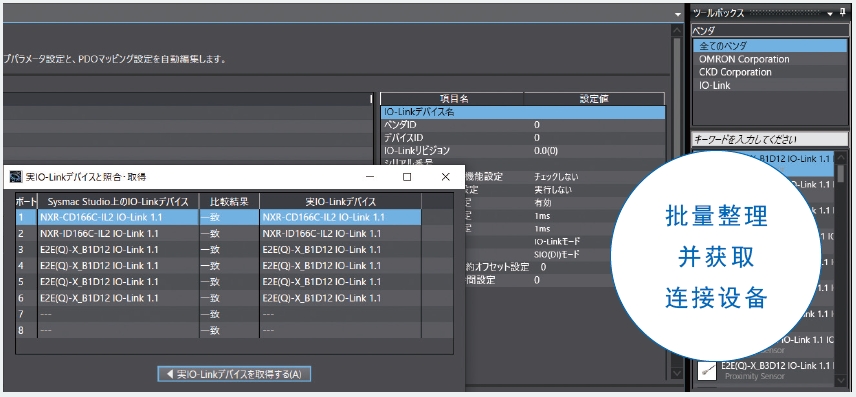The width and height of the screenshot is (856, 397).
Task: Select OMRON Corporation vendor
Action: tap(770, 59)
